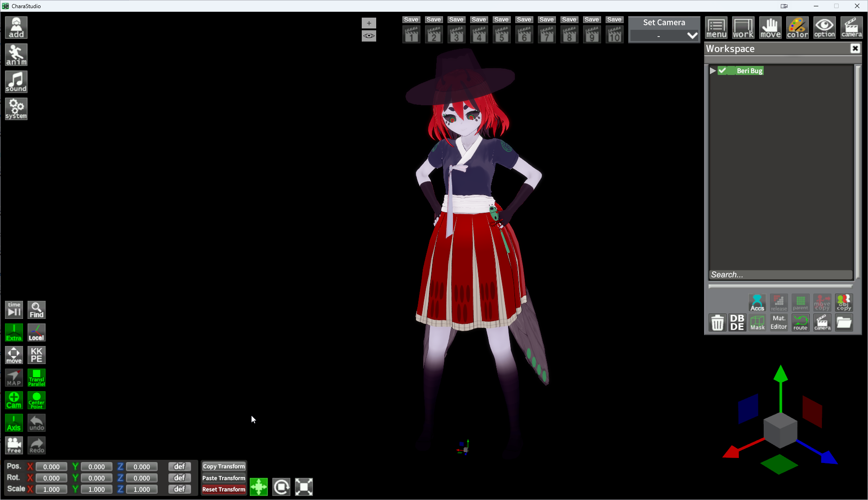Select the move tool in left panel
Image resolution: width=868 pixels, height=500 pixels.
click(x=14, y=355)
